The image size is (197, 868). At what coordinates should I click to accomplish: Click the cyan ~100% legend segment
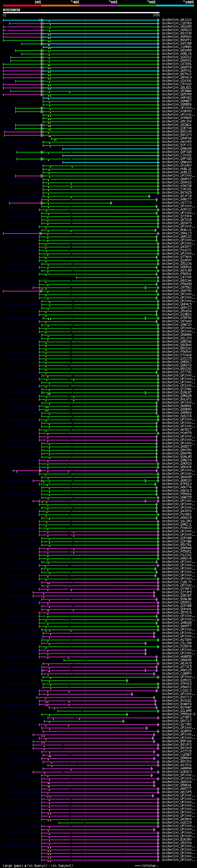click(x=175, y=6)
